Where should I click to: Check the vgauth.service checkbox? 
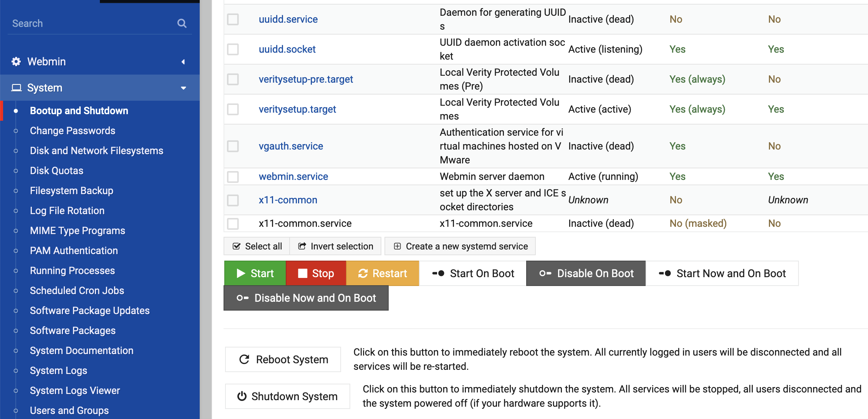click(233, 146)
